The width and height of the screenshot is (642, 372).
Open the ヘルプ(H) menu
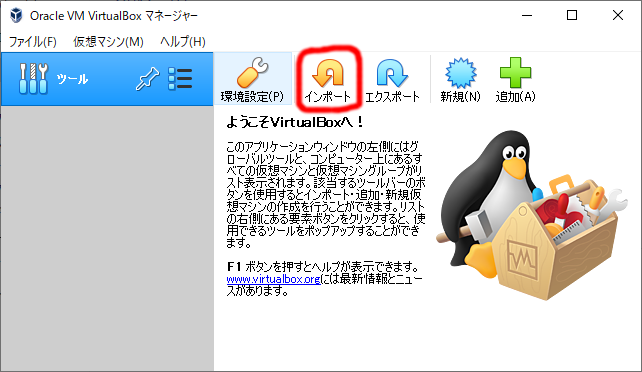point(183,41)
